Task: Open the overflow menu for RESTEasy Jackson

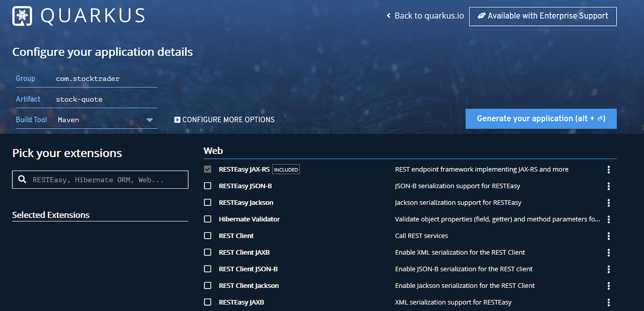Action: coord(608,203)
